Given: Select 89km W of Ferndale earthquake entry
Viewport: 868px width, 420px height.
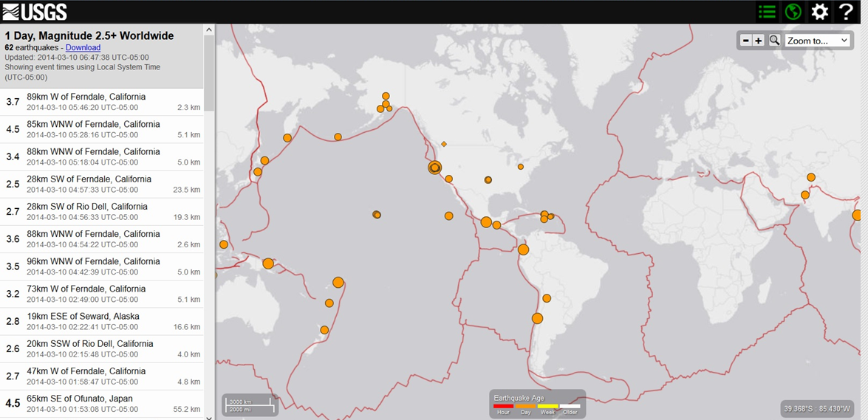Looking at the screenshot, I should coord(102,102).
